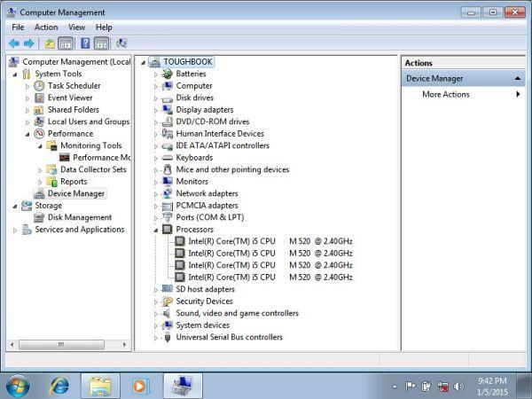Expand the Batteries device category
This screenshot has width=532, height=399.
(156, 74)
